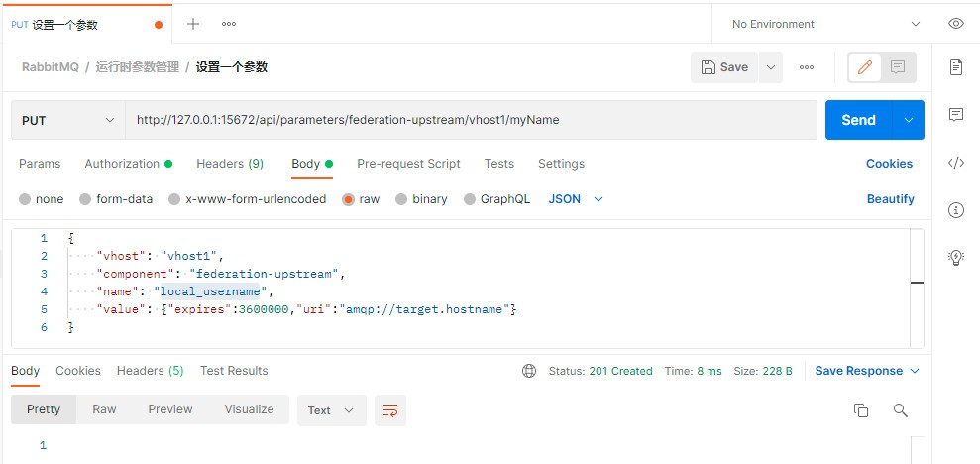
Task: Select the GraphQL body radio button
Action: click(x=470, y=199)
